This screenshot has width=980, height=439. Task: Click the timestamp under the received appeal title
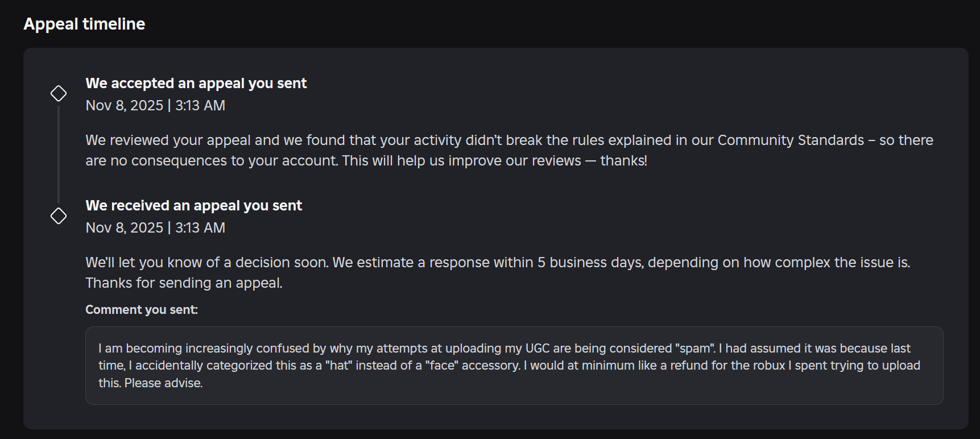[155, 228]
